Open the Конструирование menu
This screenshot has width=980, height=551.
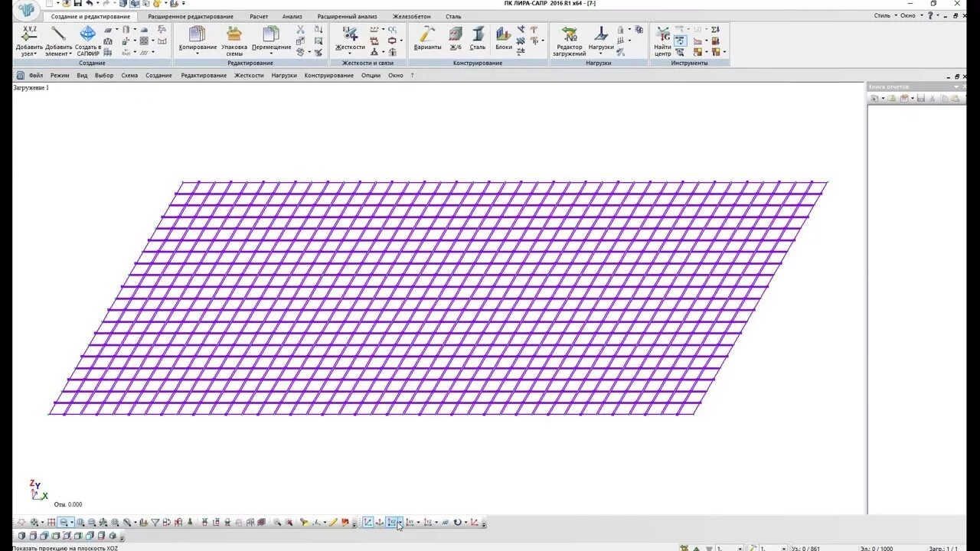pyautogui.click(x=328, y=76)
